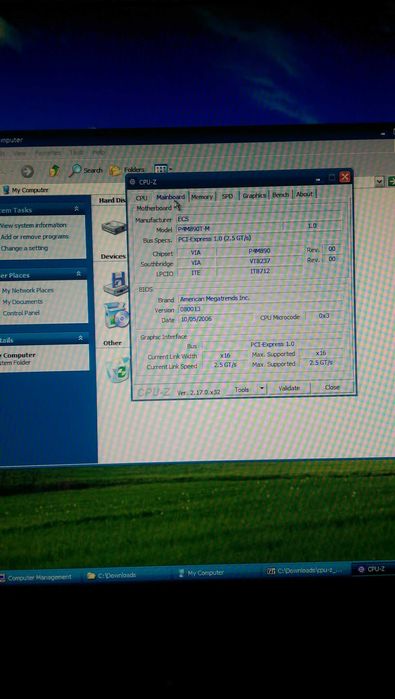The width and height of the screenshot is (395, 699).
Task: Click View system information link
Action: click(33, 225)
